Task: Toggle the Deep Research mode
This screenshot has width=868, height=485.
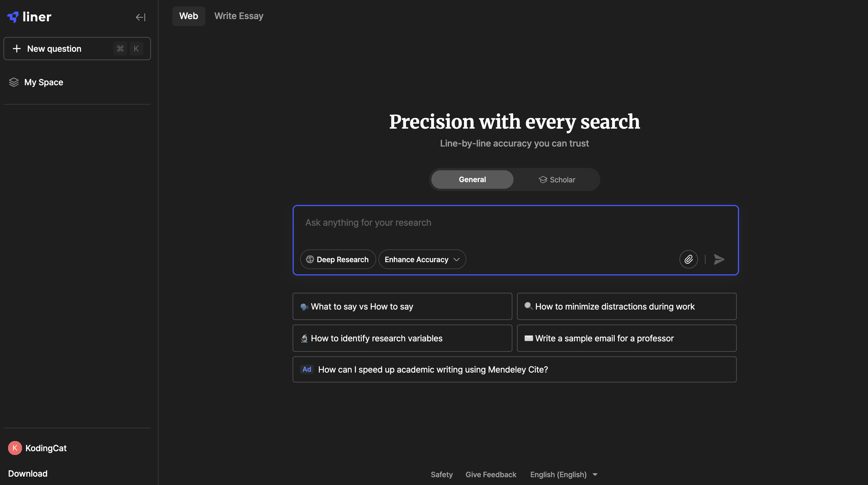Action: (x=338, y=259)
